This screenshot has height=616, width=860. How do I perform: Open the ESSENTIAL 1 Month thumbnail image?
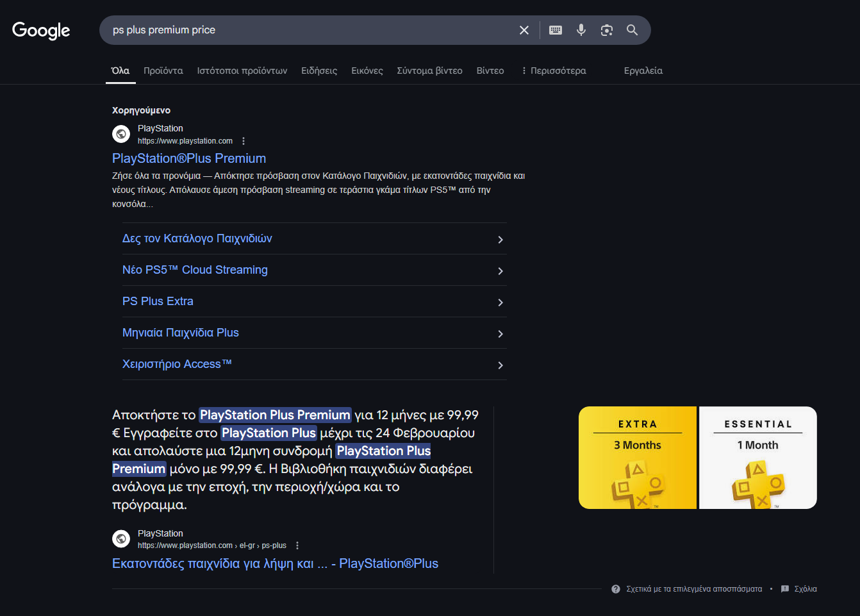pyautogui.click(x=758, y=458)
